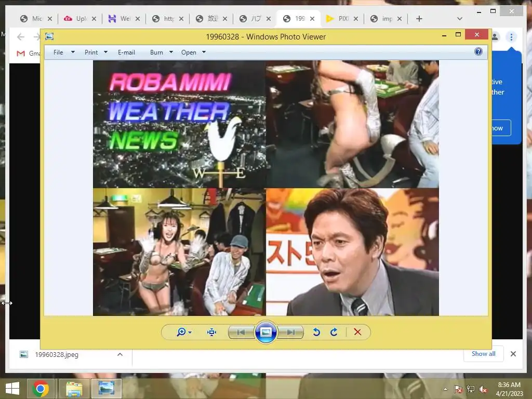This screenshot has height=399, width=532.
Task: Close the Chrome downloads bar
Action: click(x=513, y=354)
